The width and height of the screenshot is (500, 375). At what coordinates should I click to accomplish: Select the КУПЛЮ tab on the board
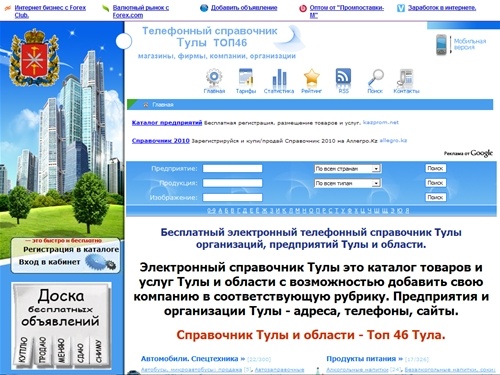[22, 350]
